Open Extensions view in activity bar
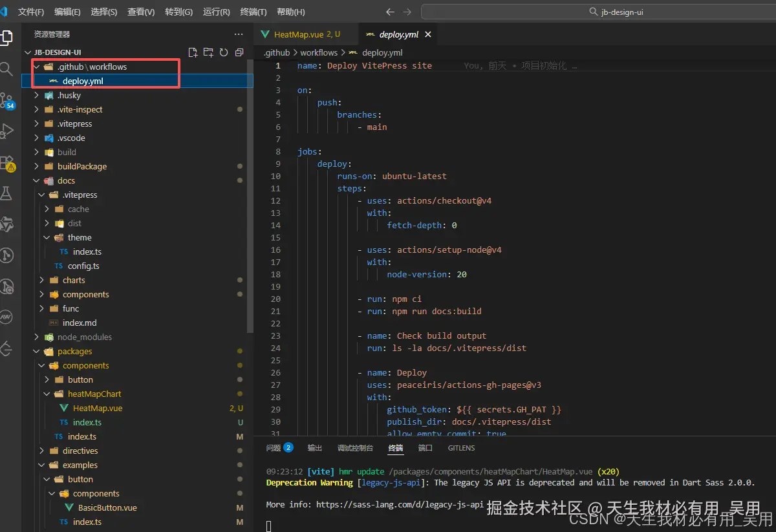Image resolution: width=776 pixels, height=532 pixels. [x=6, y=162]
